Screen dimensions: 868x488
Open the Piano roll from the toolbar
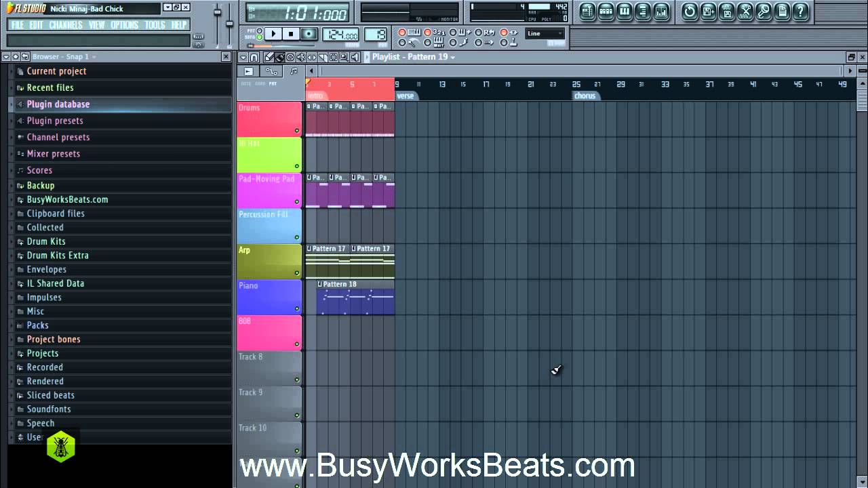click(x=624, y=11)
